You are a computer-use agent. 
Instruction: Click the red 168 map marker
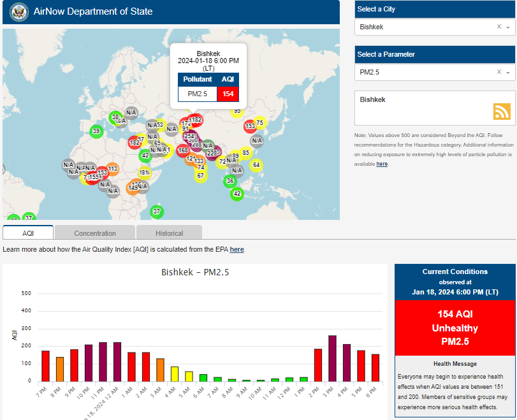183,150
